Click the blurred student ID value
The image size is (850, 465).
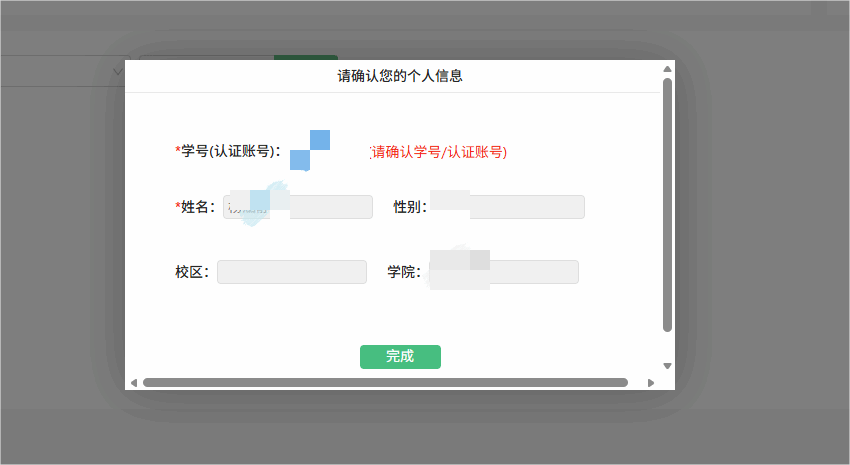point(310,151)
